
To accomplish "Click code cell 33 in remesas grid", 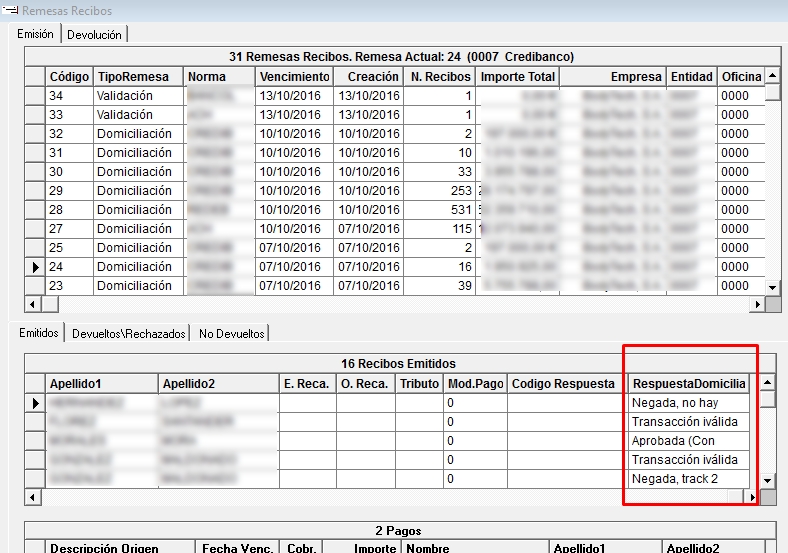I will pos(69,115).
